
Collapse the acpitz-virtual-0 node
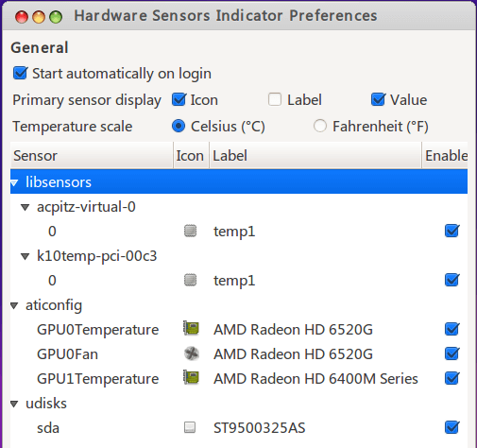click(25, 207)
